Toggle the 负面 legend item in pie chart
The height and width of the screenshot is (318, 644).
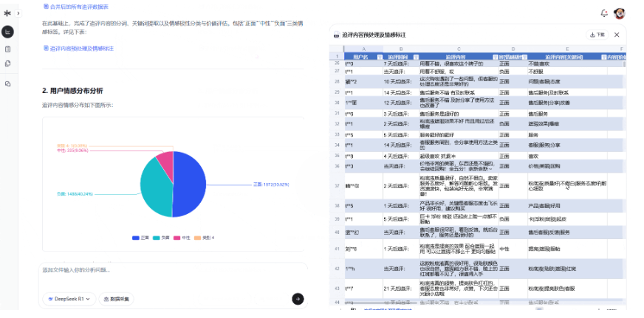click(162, 238)
